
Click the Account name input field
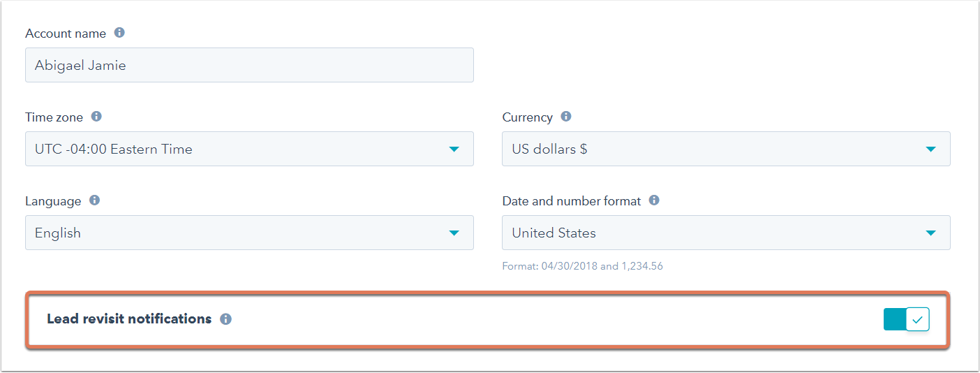coord(249,65)
